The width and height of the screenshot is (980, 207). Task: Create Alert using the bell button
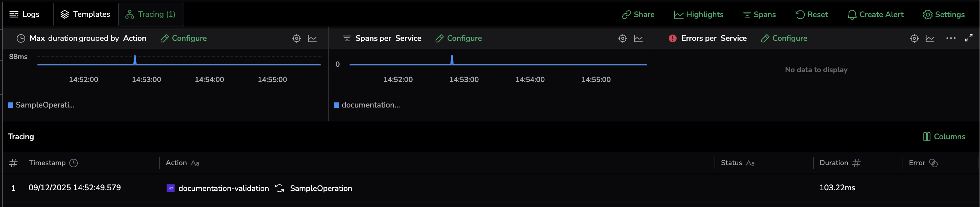875,15
